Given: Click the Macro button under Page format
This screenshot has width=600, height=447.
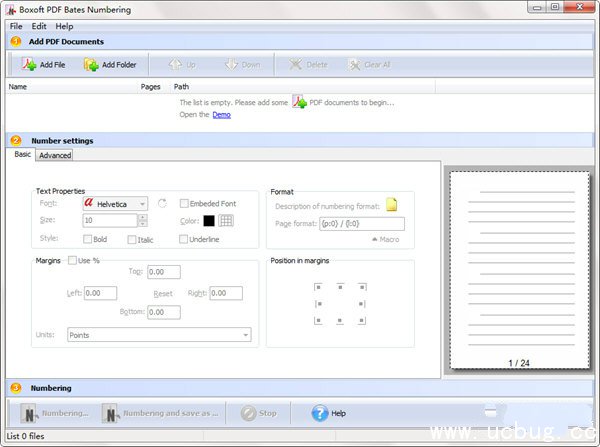Looking at the screenshot, I should tap(388, 239).
